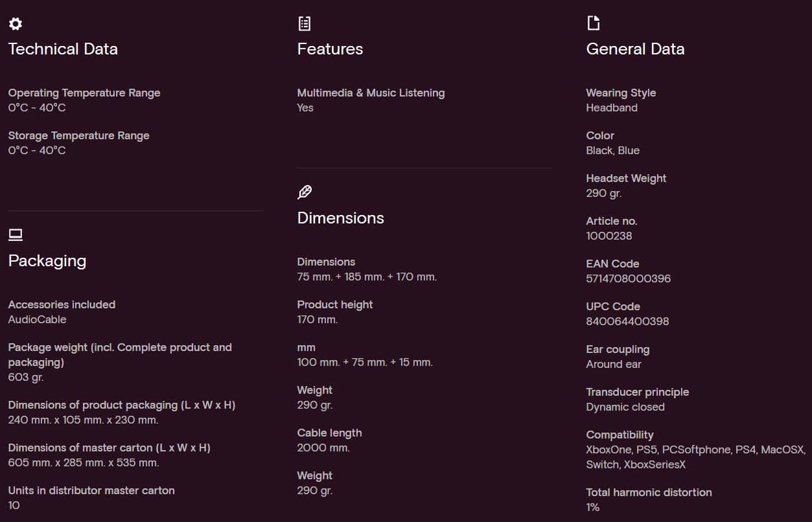The height and width of the screenshot is (522, 812).
Task: Click the value under Storage Temperature Range
Action: pyautogui.click(x=37, y=150)
